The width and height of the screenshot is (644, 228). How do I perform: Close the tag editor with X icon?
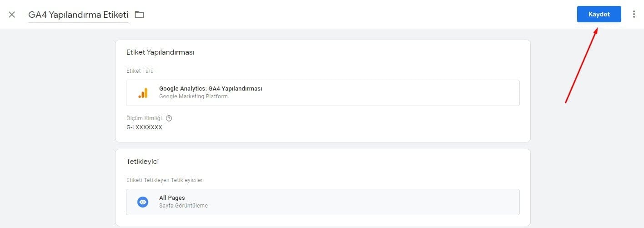[x=12, y=15]
